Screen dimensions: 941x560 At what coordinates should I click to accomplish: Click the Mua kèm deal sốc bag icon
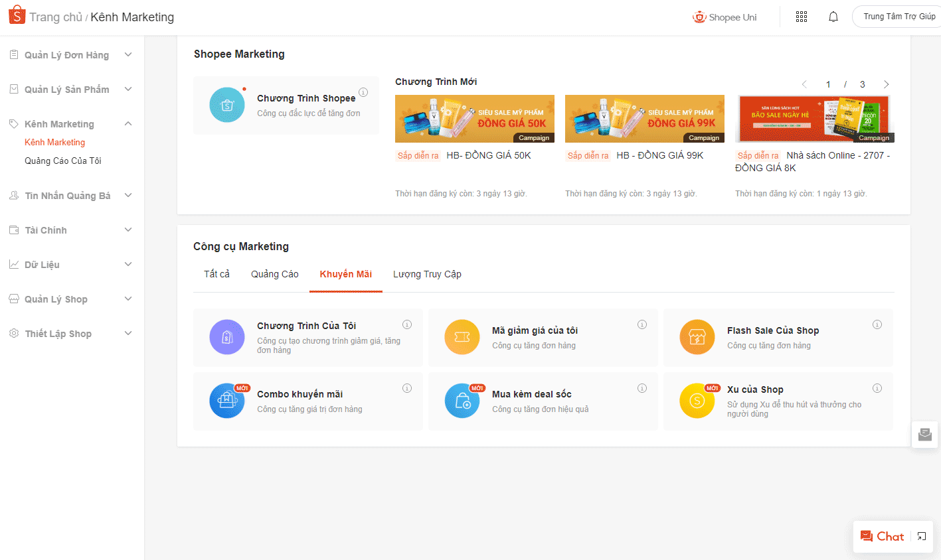(x=462, y=400)
